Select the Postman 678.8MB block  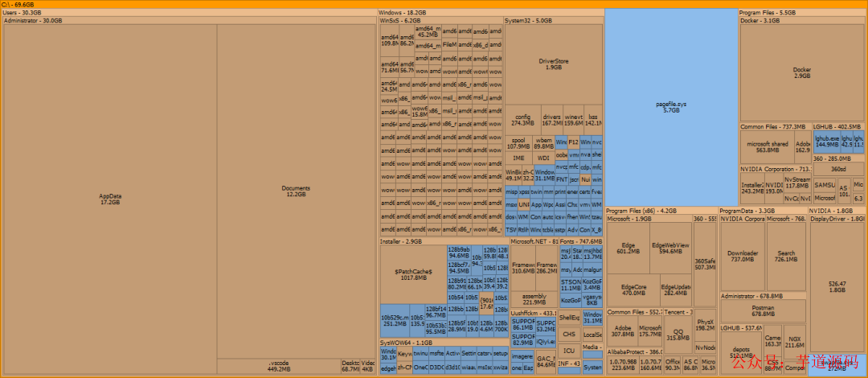(x=763, y=311)
